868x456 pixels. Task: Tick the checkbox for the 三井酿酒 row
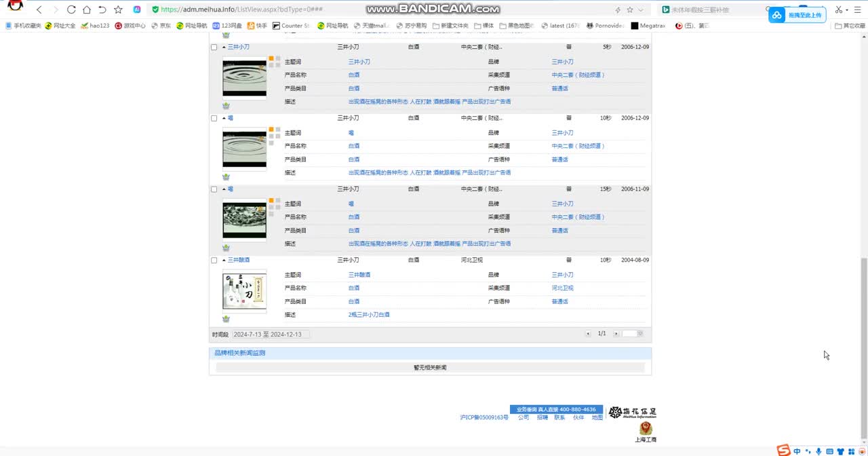(214, 260)
